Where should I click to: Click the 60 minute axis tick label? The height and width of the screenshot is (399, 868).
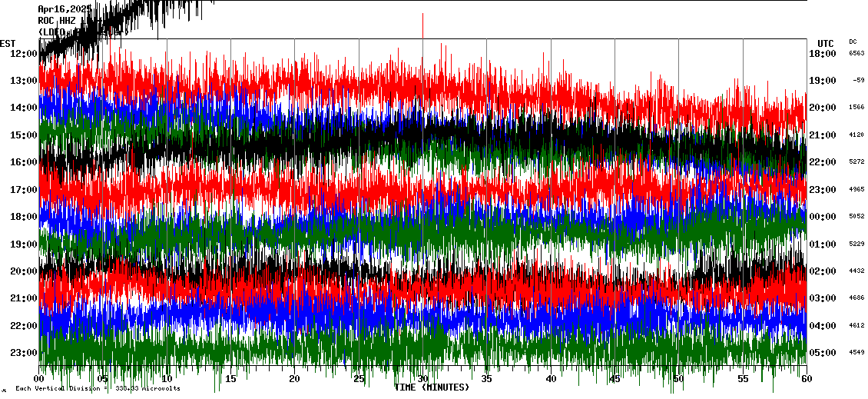[806, 379]
